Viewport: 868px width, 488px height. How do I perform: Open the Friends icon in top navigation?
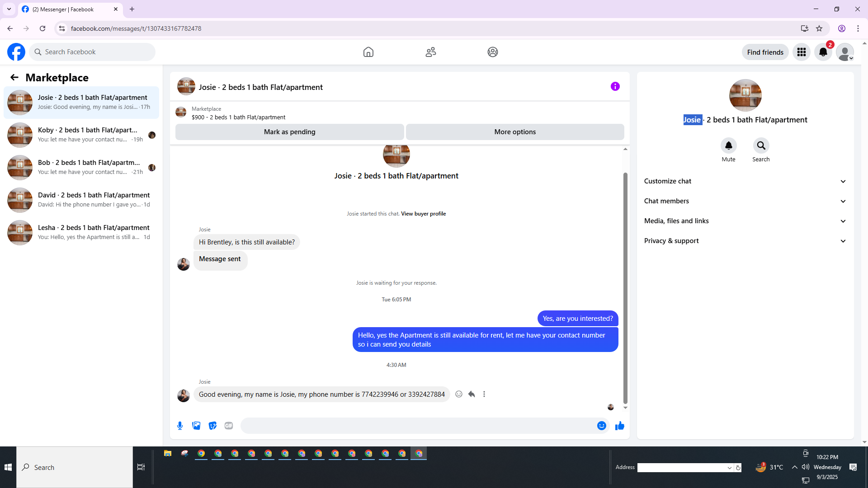pos(431,52)
